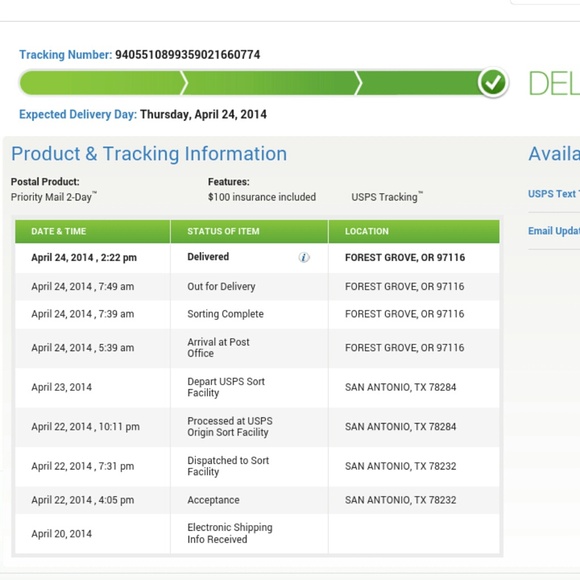This screenshot has height=580, width=580.
Task: Click the first segment of progress bar
Action: point(101,83)
